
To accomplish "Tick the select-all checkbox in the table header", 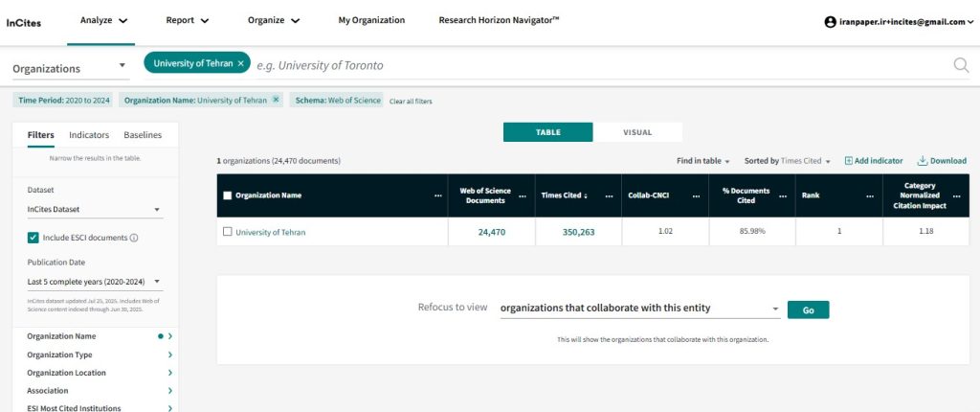I will [227, 195].
